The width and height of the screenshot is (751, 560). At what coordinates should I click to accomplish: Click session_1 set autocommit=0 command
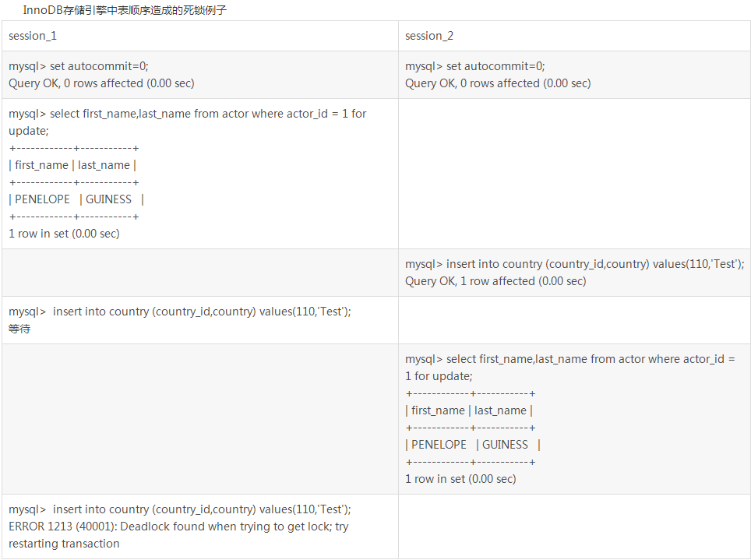(79, 66)
